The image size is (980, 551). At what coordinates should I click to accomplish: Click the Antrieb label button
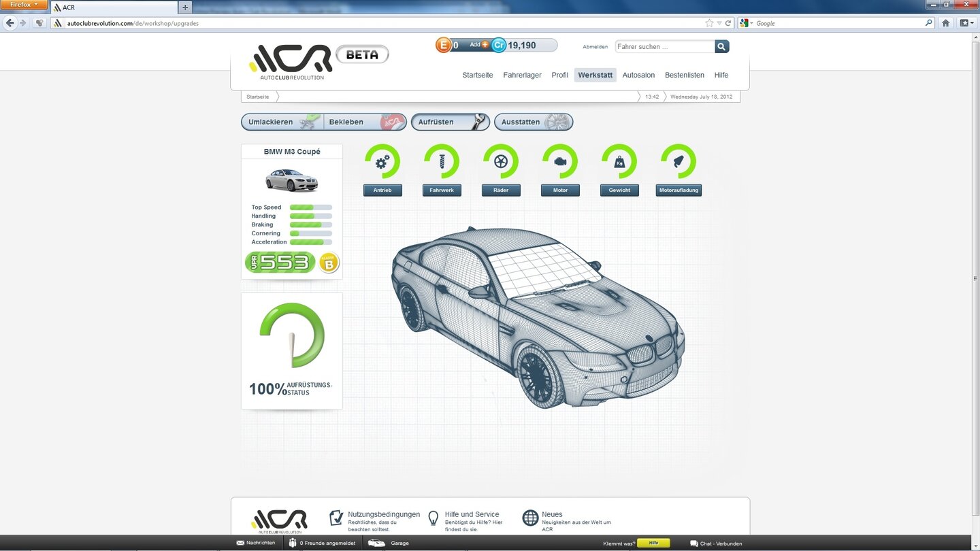click(382, 190)
